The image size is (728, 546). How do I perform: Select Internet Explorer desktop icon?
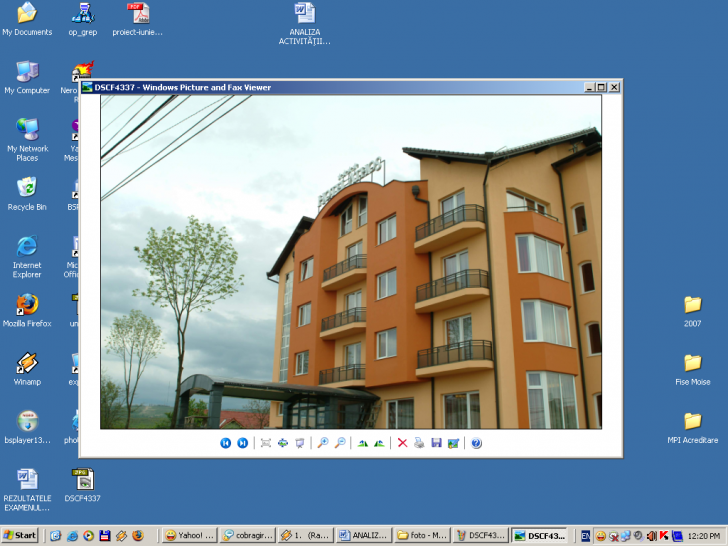27,257
